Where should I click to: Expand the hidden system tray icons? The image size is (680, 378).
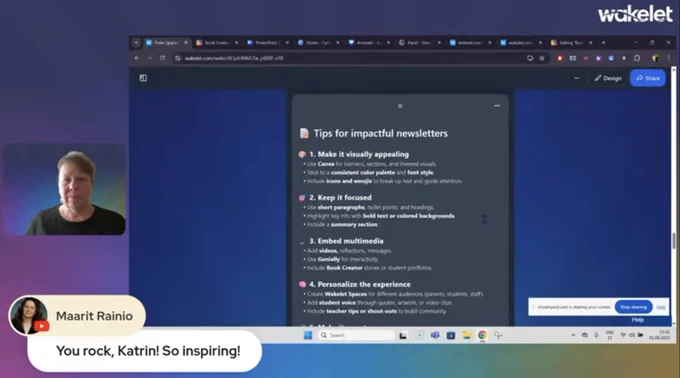coord(573,335)
